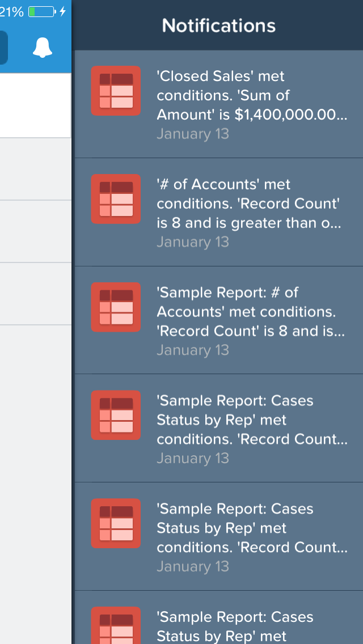Tap the Notifications header title
This screenshot has width=363, height=644.
click(x=219, y=26)
